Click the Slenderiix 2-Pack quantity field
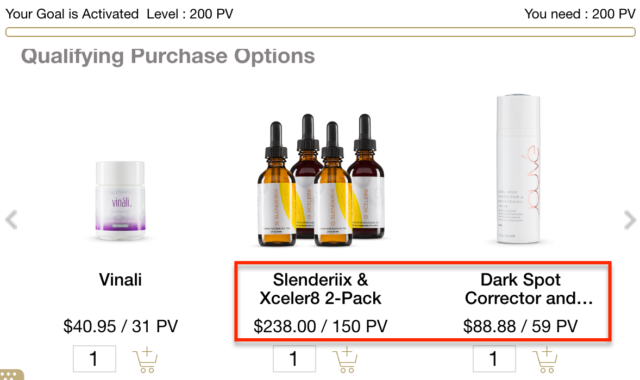This screenshot has width=640, height=380. [294, 359]
